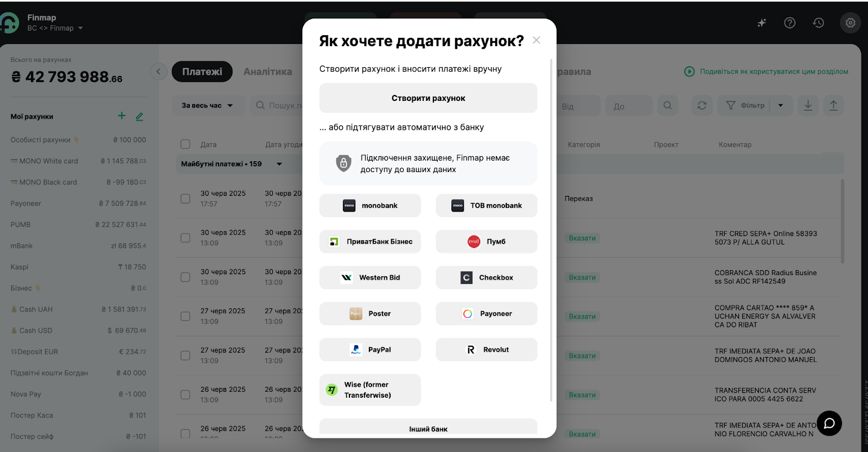The width and height of the screenshot is (868, 452).
Task: Collapse Майбутні платежі 159 group
Action: click(279, 164)
